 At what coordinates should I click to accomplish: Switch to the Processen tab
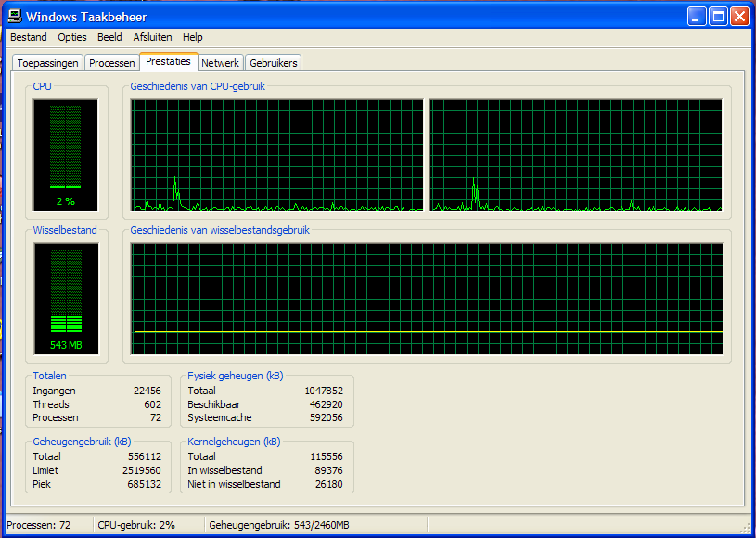click(112, 63)
